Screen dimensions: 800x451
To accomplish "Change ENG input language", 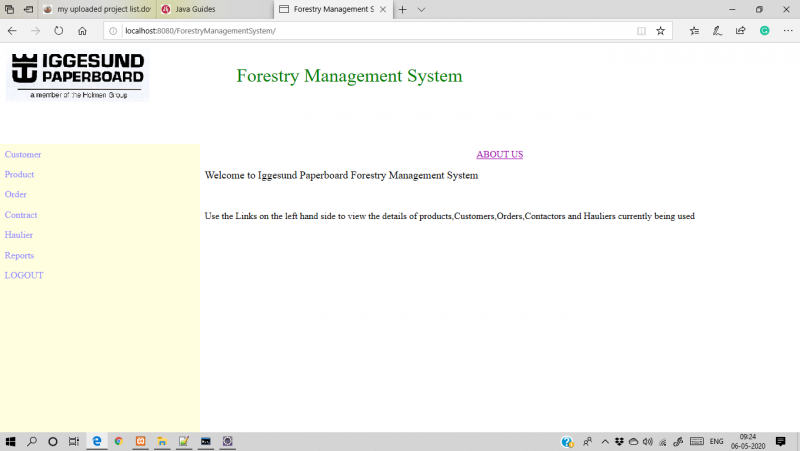I will [716, 442].
